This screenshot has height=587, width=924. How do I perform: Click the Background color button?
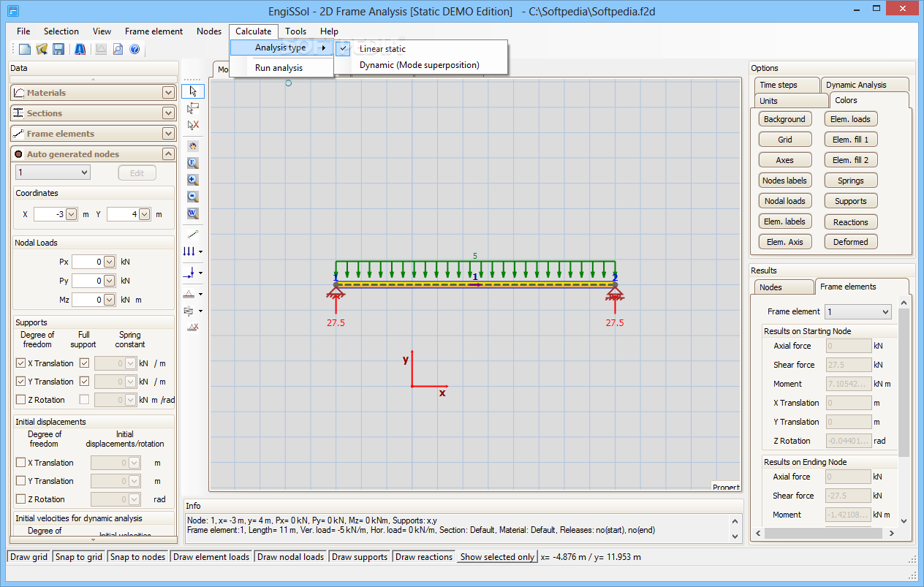point(784,119)
